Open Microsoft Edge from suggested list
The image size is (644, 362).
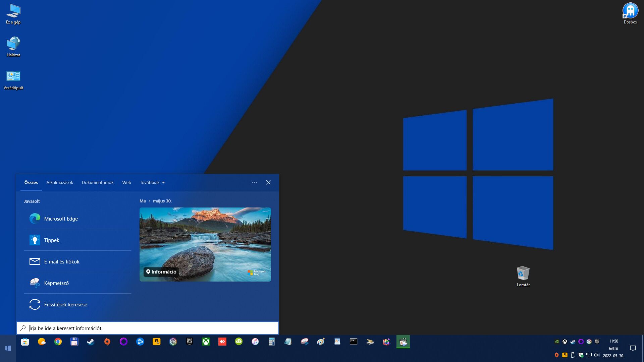pyautogui.click(x=61, y=219)
